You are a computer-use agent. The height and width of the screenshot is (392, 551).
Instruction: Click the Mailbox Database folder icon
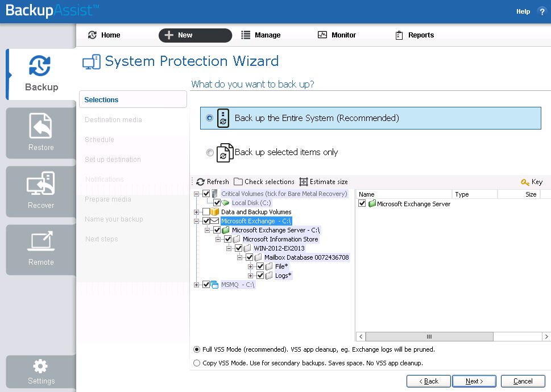[258, 257]
